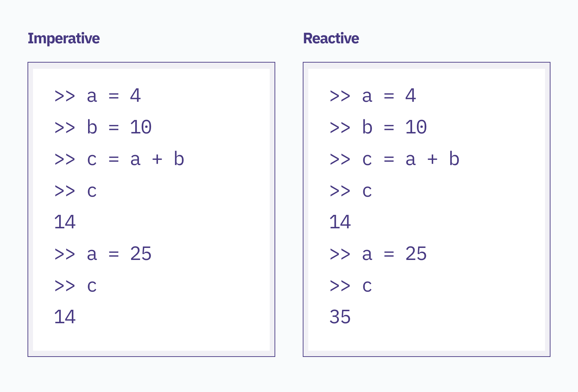This screenshot has height=392, width=578.
Task: Click last ">> c" line in Reactive panel
Action: 351,286
